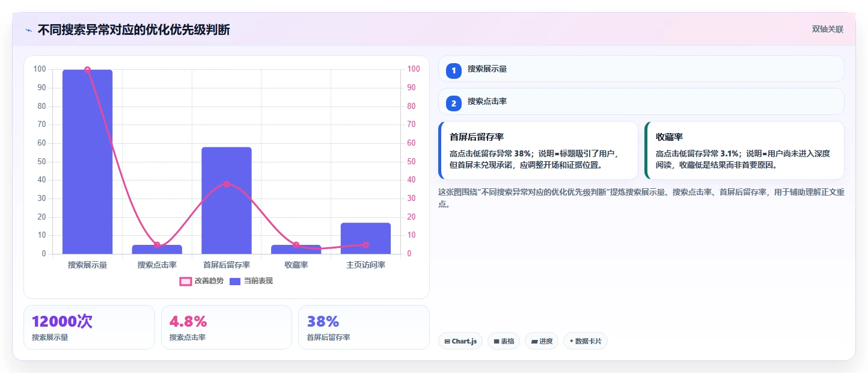The height and width of the screenshot is (373, 868).
Task: Toggle 当前表现 legend item
Action: coord(251,281)
